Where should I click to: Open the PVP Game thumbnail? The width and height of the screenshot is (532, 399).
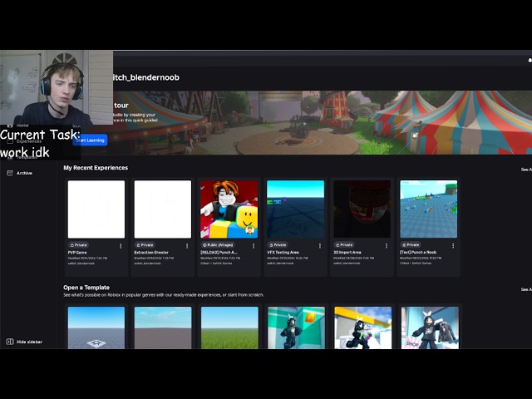tap(96, 209)
